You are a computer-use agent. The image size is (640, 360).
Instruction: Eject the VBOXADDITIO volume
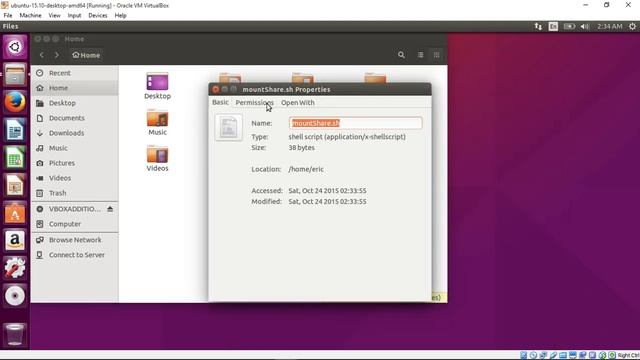[110, 209]
